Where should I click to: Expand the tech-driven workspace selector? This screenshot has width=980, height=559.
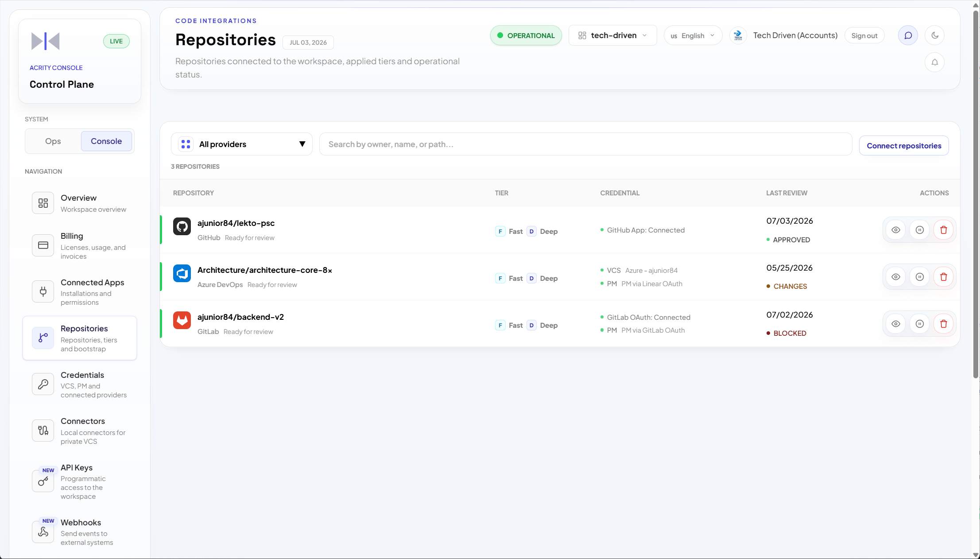tap(612, 35)
